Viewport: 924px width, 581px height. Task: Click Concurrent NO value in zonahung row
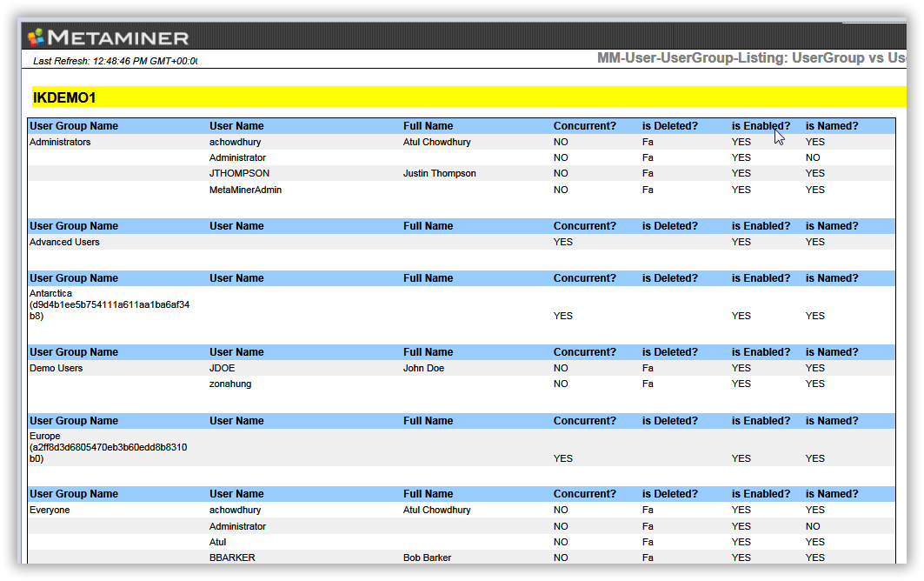tap(561, 384)
